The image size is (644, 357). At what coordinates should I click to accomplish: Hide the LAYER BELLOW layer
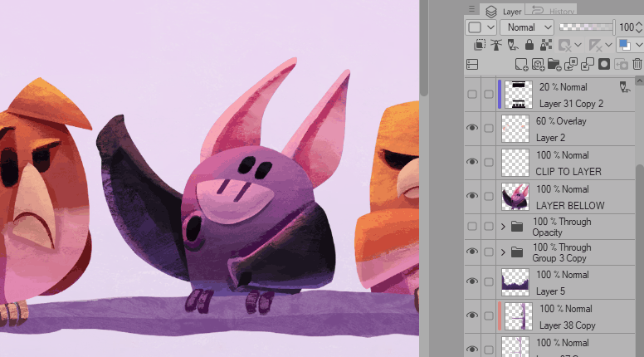pos(472,197)
